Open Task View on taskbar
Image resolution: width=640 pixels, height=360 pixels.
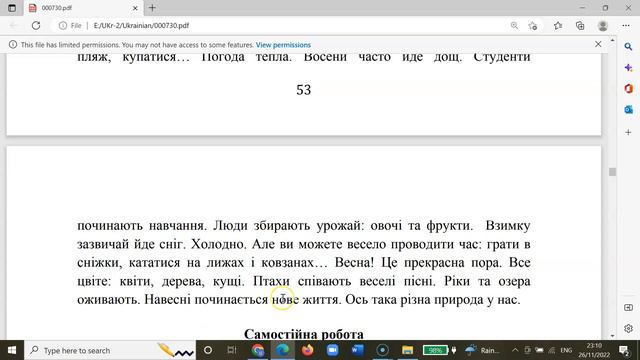click(232, 350)
